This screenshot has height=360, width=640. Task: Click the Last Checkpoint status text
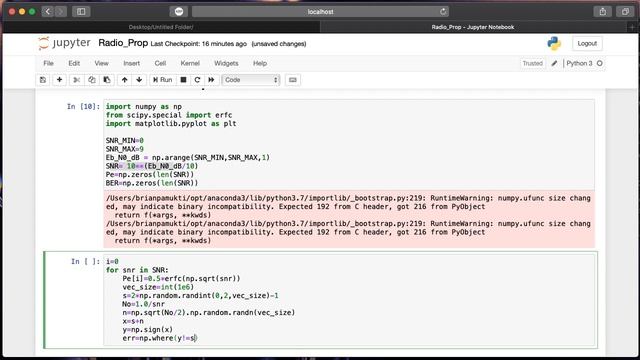[x=198, y=44]
